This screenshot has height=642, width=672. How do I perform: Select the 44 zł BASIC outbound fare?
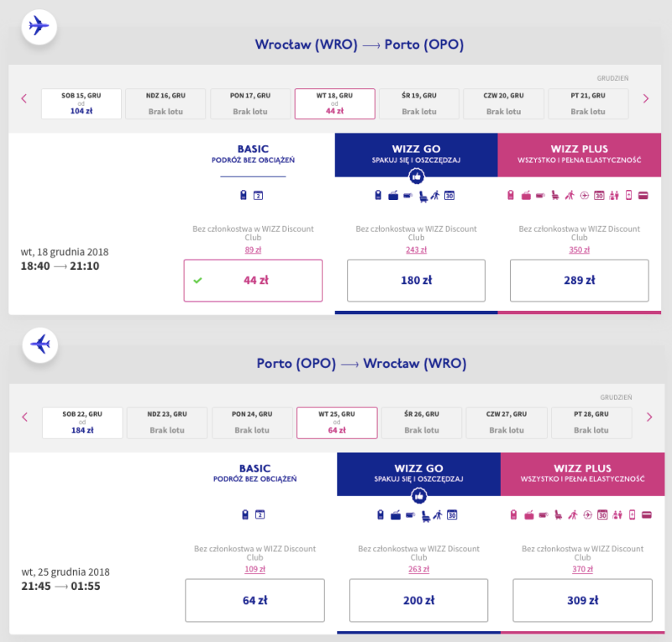[253, 281]
